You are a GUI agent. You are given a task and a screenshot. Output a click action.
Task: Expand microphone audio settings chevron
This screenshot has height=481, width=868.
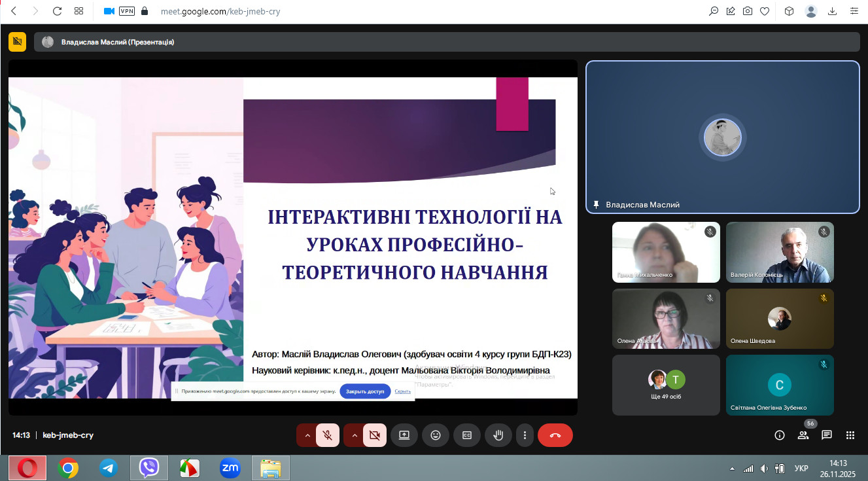click(x=307, y=435)
